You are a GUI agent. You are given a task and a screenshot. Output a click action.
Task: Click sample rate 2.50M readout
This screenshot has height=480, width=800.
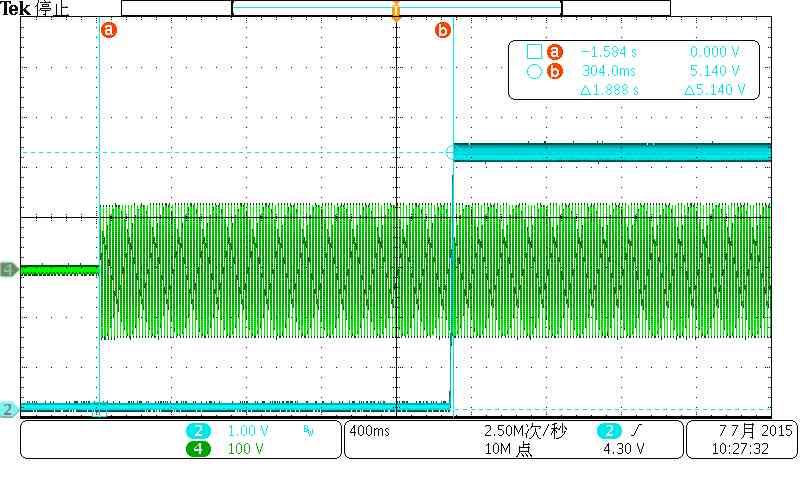click(526, 431)
